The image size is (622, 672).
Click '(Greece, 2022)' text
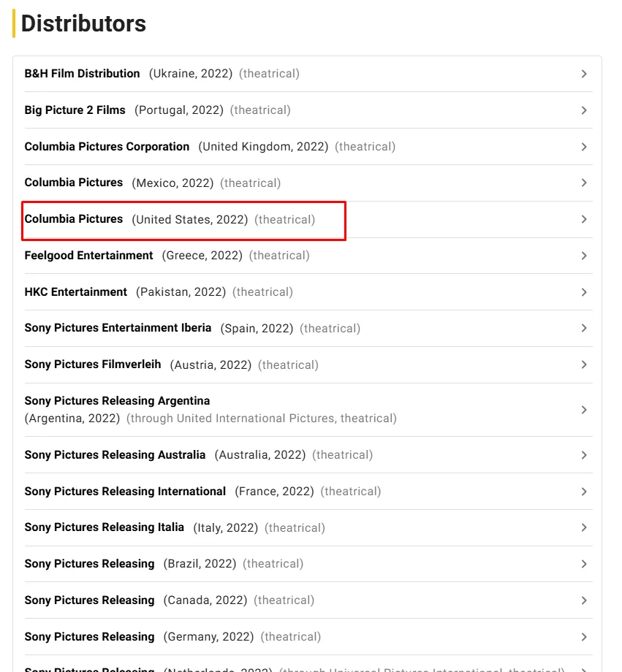point(202,256)
